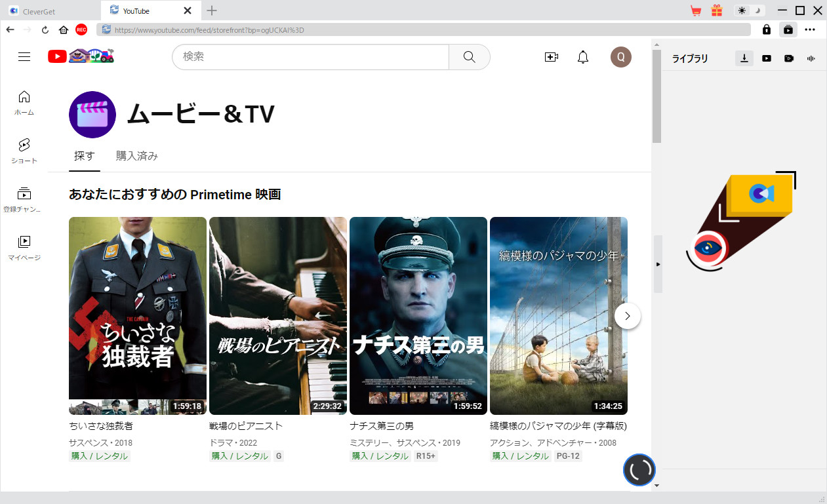Viewport: 827px width, 504px height.
Task: Select the audio waveform library icon
Action: coord(811,58)
